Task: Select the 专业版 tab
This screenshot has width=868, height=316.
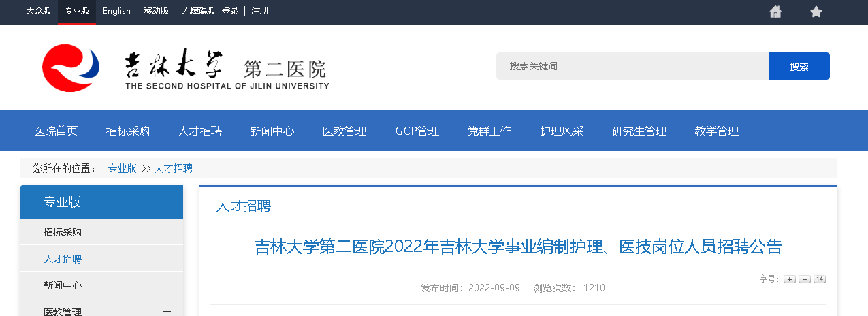Action: pyautogui.click(x=77, y=11)
